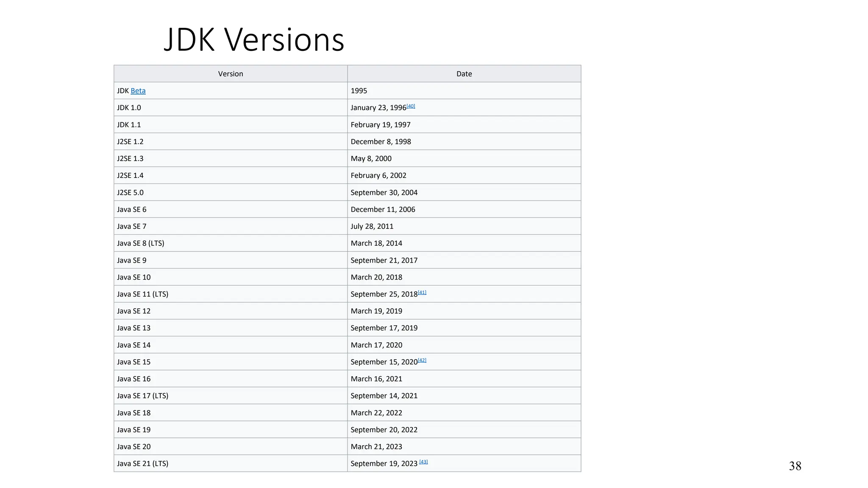Click the slide number 38
Viewport: 868px width, 488px height.
(795, 466)
